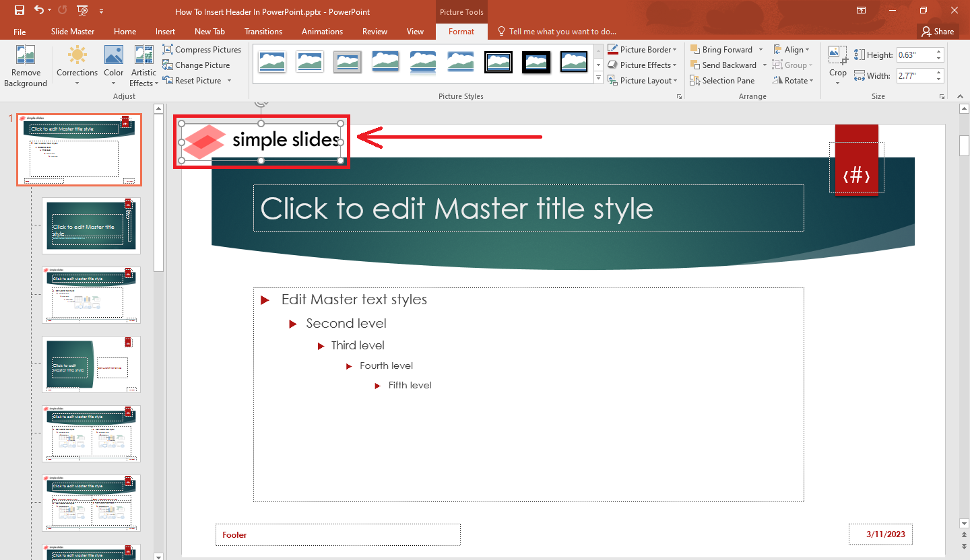Increase picture Height with the stepper
Screen dimensions: 970x560
[938, 50]
